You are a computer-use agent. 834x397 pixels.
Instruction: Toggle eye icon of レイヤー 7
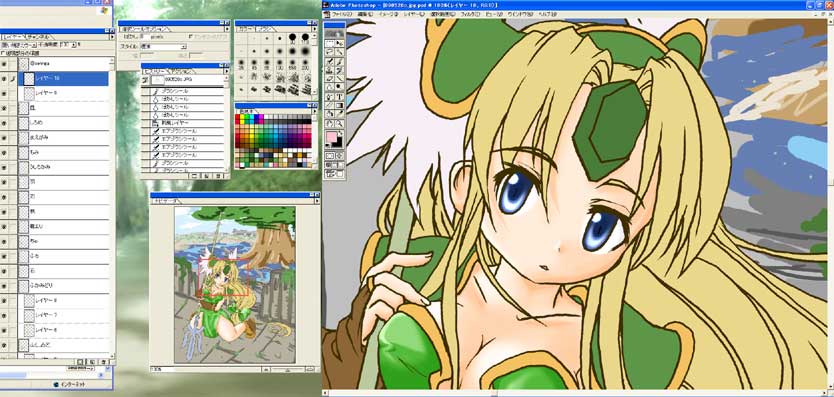(x=4, y=315)
